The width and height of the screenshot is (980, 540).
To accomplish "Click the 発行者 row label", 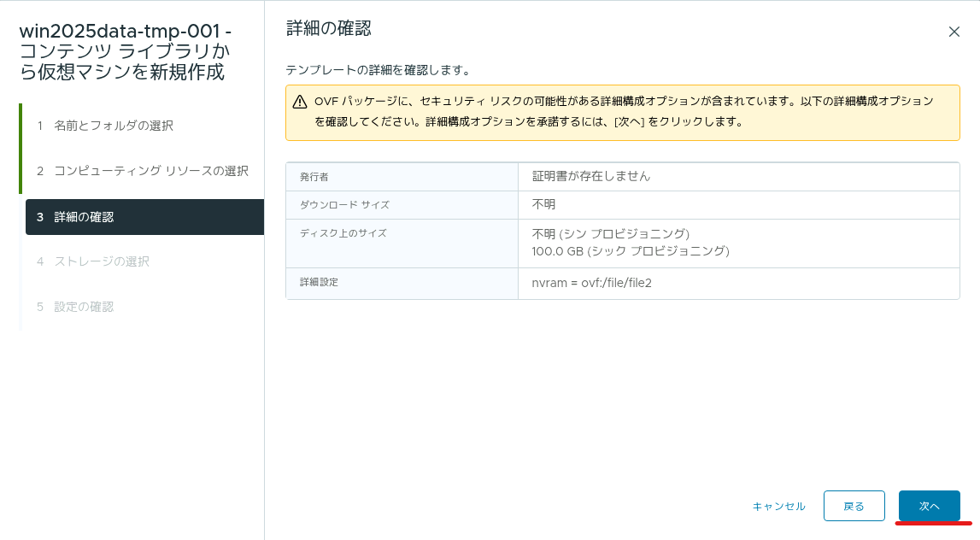I will 314,177.
